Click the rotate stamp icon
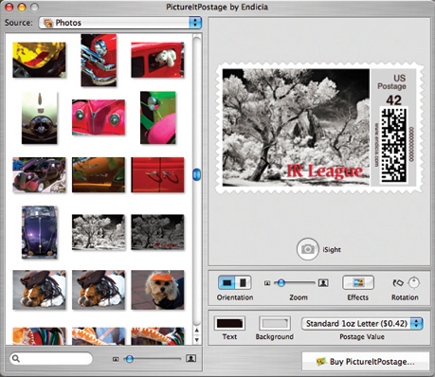435x377 pixels. (x=398, y=283)
